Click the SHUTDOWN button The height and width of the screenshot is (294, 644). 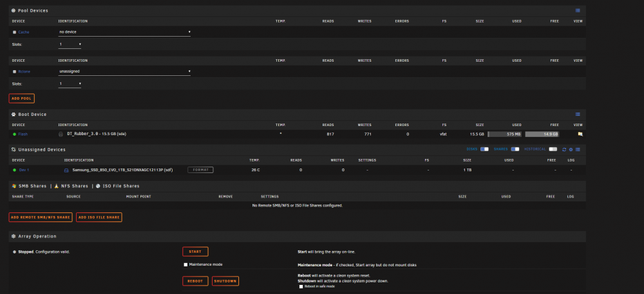coord(225,281)
